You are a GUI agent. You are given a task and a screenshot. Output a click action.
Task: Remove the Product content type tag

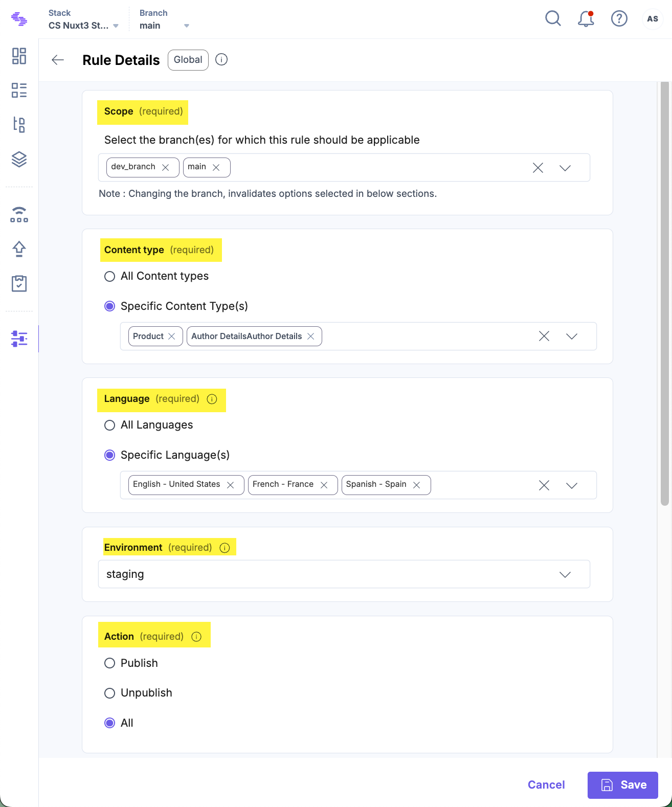(171, 336)
